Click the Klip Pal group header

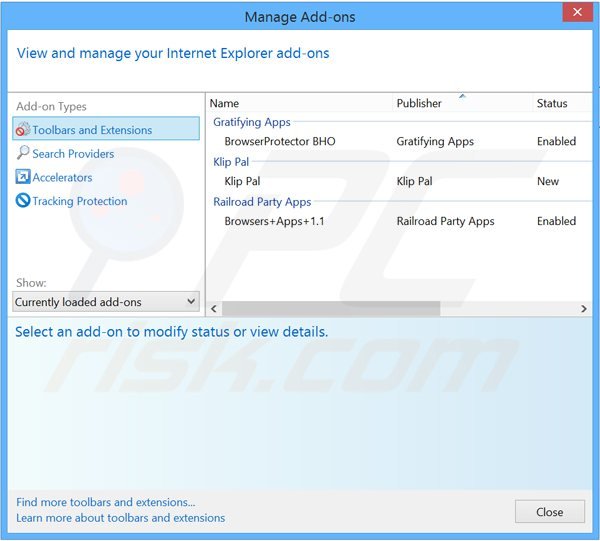(x=231, y=162)
